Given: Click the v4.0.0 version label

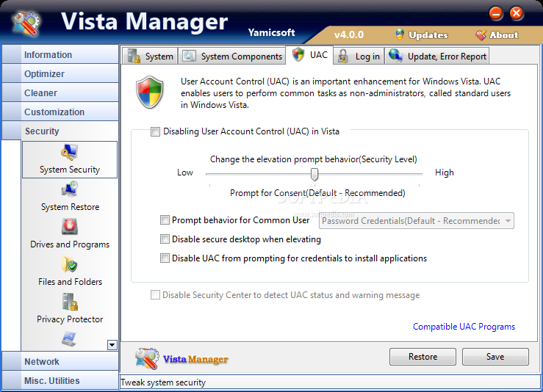Looking at the screenshot, I should click(x=349, y=35).
